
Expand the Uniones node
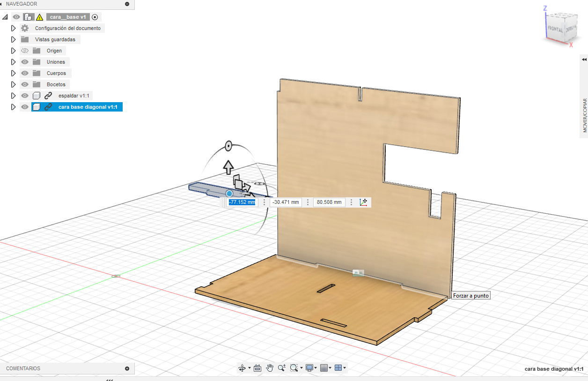tap(14, 62)
